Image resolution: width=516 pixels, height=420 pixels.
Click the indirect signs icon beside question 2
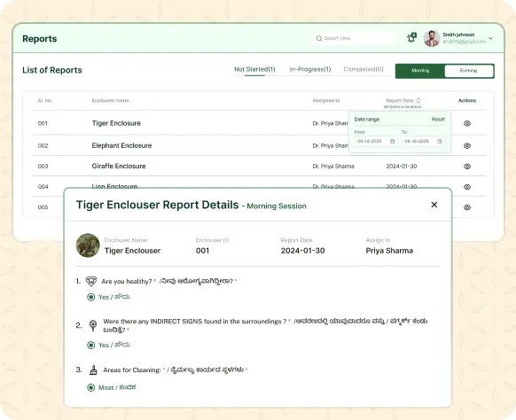pyautogui.click(x=93, y=325)
